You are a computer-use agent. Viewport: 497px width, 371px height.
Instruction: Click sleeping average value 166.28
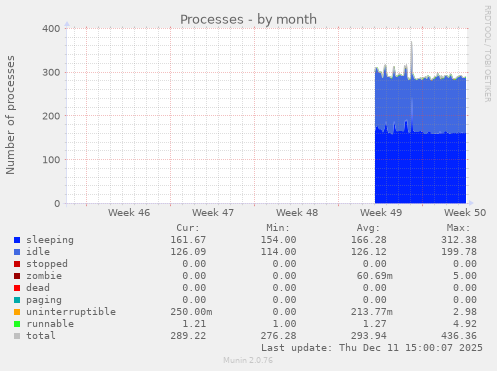369,240
